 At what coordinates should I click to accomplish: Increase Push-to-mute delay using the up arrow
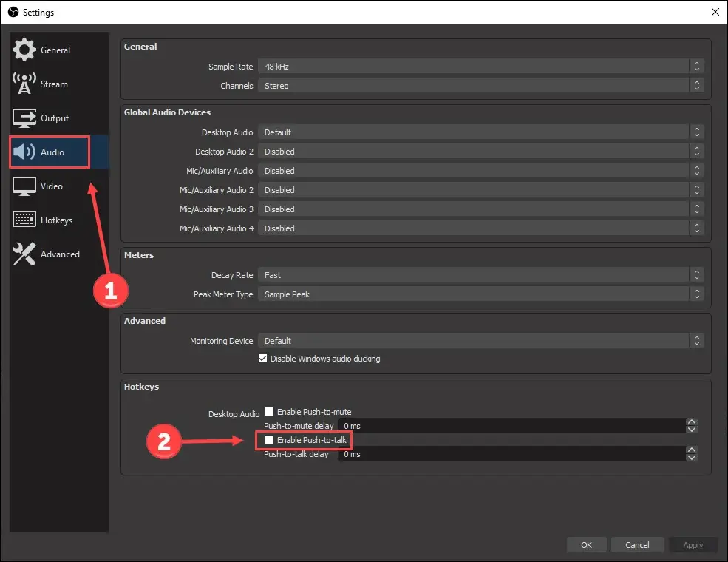click(x=692, y=423)
